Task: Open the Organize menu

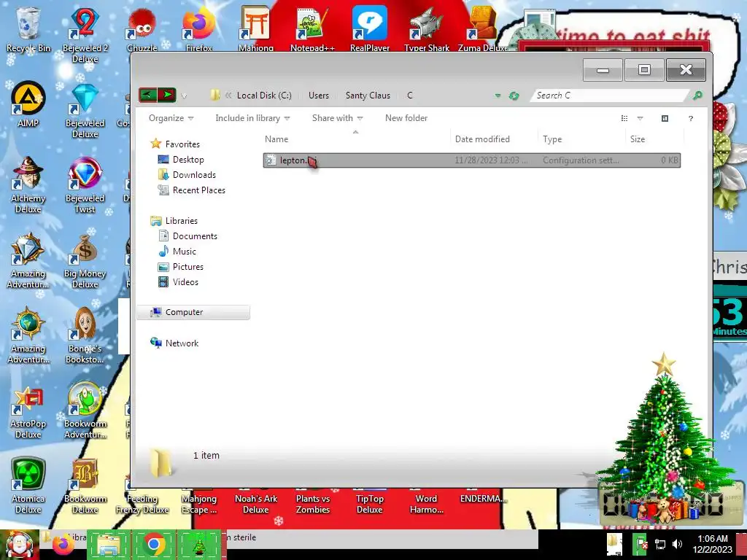Action: click(171, 118)
